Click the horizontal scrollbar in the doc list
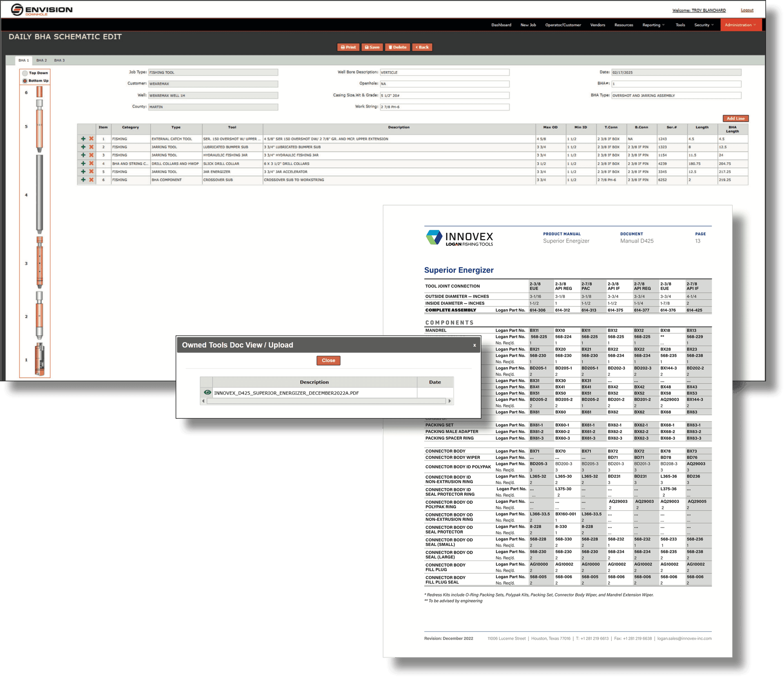Screen dimensions: 784x677 326,401
